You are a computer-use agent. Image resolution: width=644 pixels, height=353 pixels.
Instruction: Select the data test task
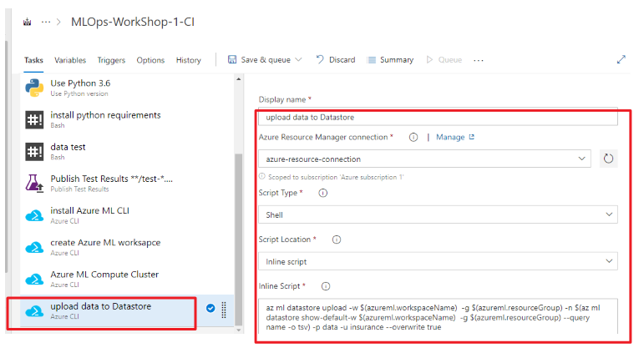127,151
